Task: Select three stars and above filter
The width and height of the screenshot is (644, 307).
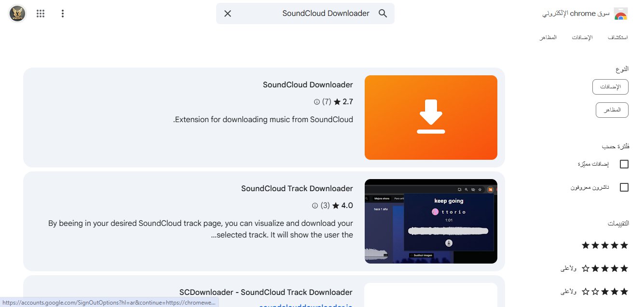Action: coord(604,292)
